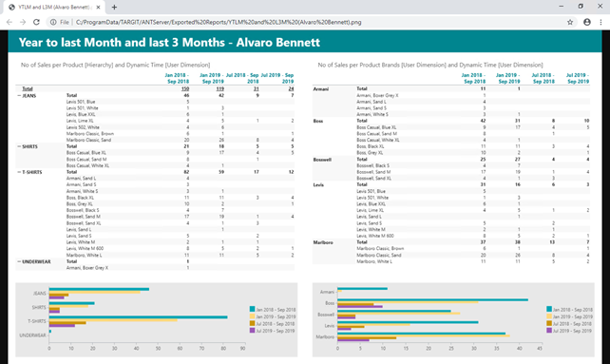The image size is (610, 364).
Task: Collapse the T-SHIRTS group in product table
Action: pyautogui.click(x=19, y=172)
